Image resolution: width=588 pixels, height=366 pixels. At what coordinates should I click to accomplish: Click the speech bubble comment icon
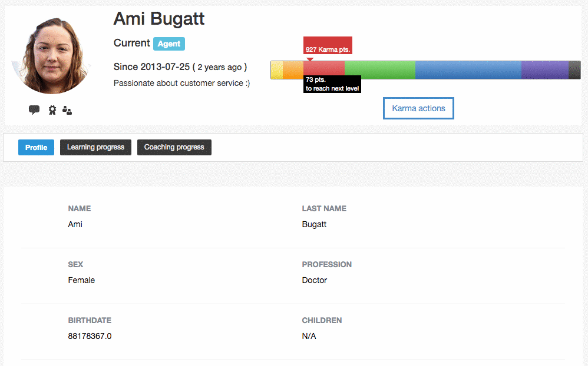coord(34,110)
